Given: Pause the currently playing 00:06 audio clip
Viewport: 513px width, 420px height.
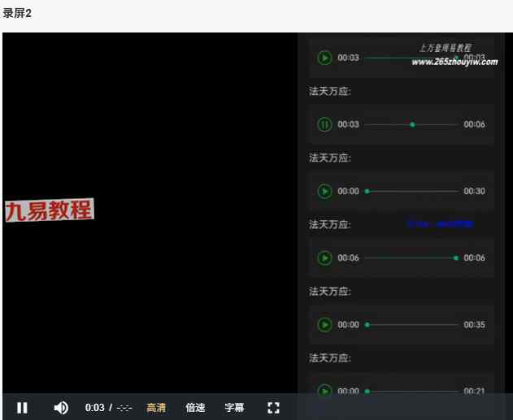Looking at the screenshot, I should [x=324, y=125].
